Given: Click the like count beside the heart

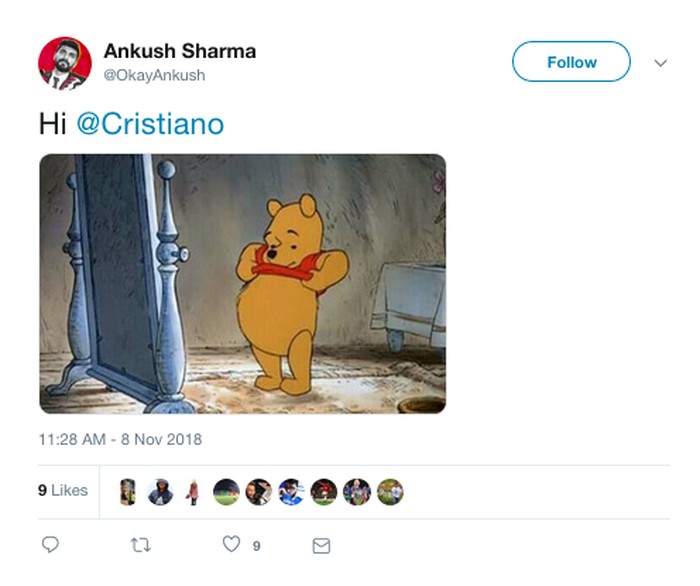Looking at the screenshot, I should point(257,546).
